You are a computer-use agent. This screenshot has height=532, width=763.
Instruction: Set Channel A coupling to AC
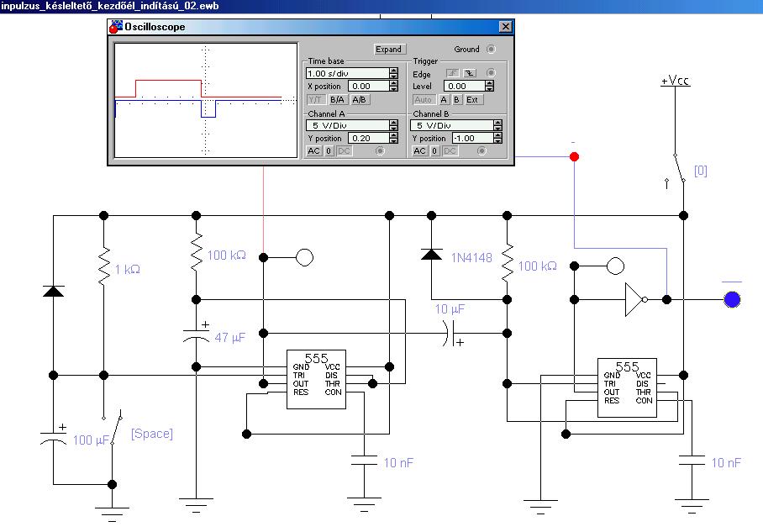314,151
